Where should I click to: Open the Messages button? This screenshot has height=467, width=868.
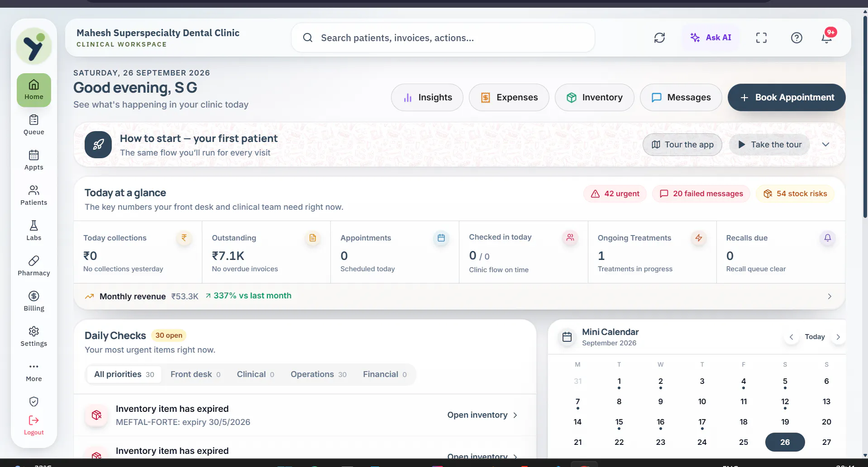[681, 98]
